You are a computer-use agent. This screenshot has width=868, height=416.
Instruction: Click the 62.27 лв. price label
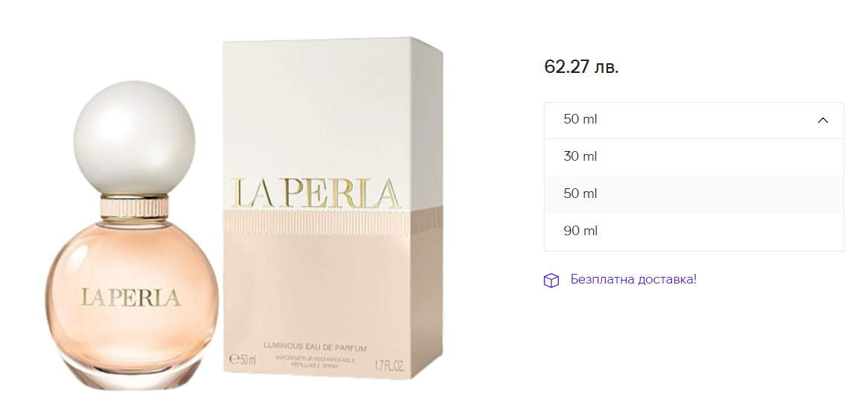point(581,68)
